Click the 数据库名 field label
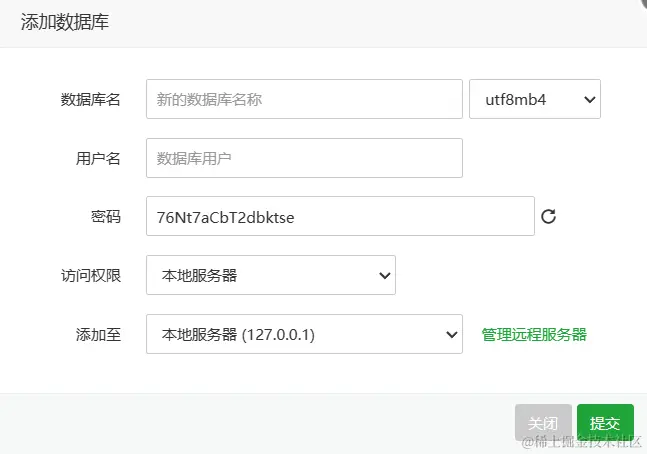This screenshot has width=647, height=454. click(x=91, y=99)
